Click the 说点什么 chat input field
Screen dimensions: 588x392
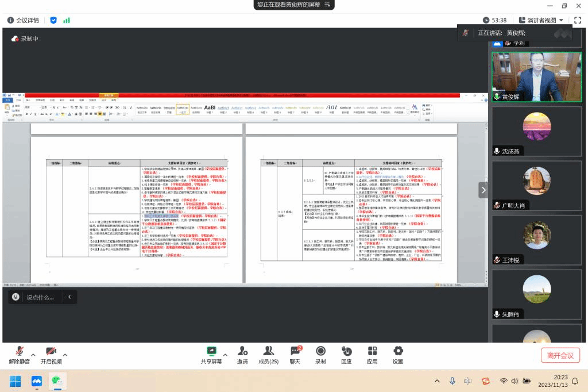pos(40,297)
